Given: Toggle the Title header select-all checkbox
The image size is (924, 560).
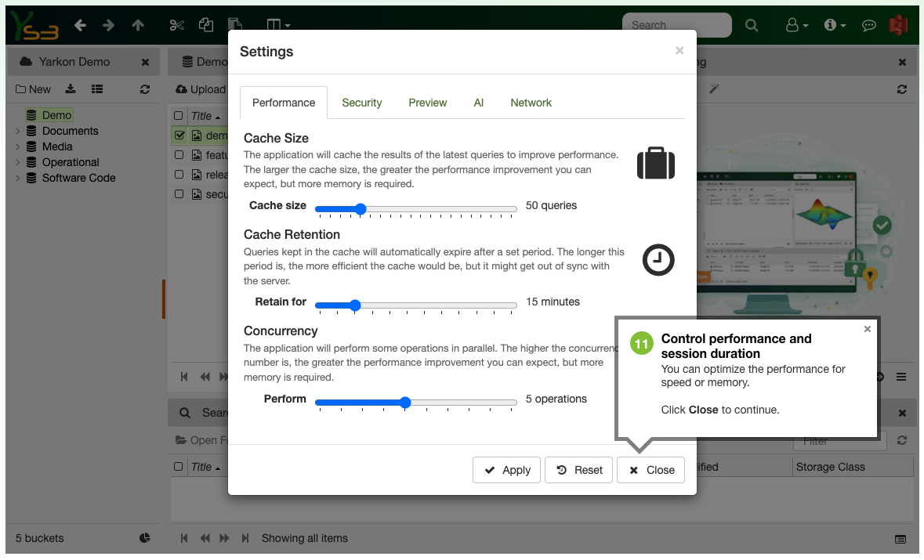Looking at the screenshot, I should (179, 116).
